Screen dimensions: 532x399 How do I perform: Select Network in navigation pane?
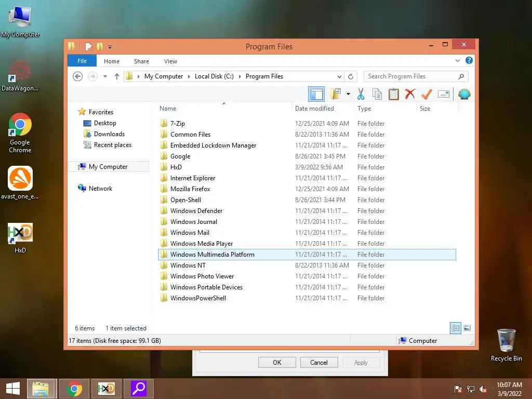[100, 188]
